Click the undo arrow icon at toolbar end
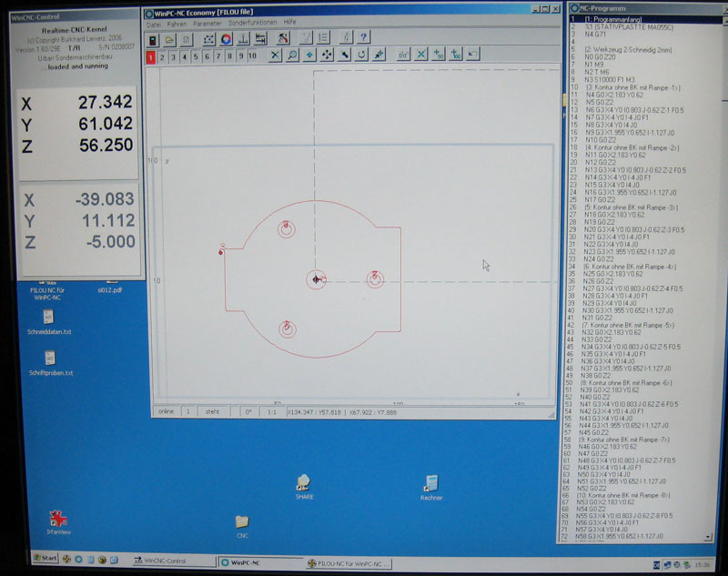Screen dimensions: 728x576 [473, 56]
